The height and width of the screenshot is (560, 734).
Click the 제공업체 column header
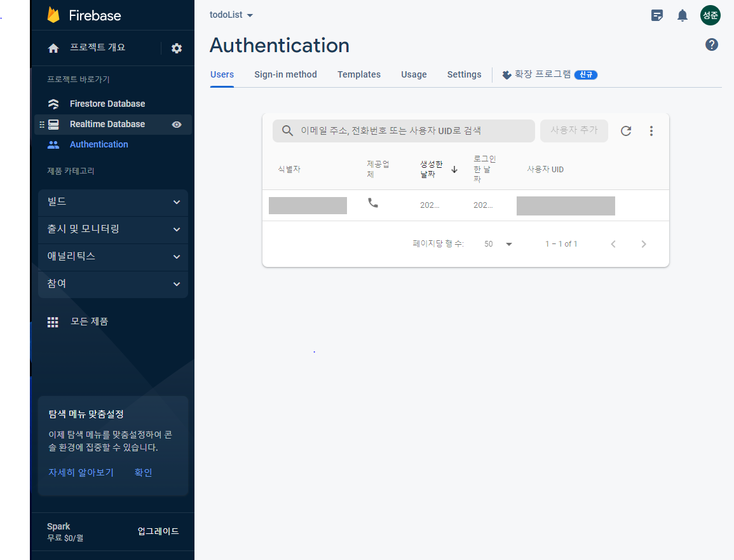pos(377,169)
